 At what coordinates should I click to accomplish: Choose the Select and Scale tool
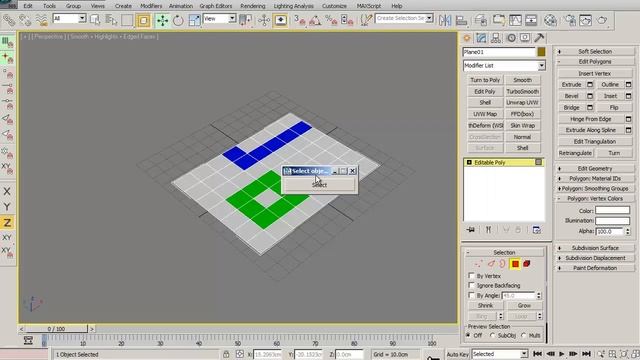194,20
